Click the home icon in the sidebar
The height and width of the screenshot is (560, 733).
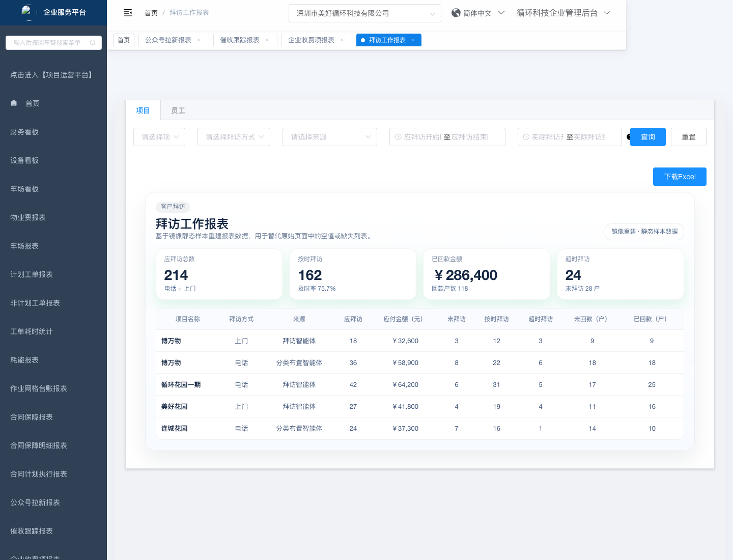click(x=14, y=103)
